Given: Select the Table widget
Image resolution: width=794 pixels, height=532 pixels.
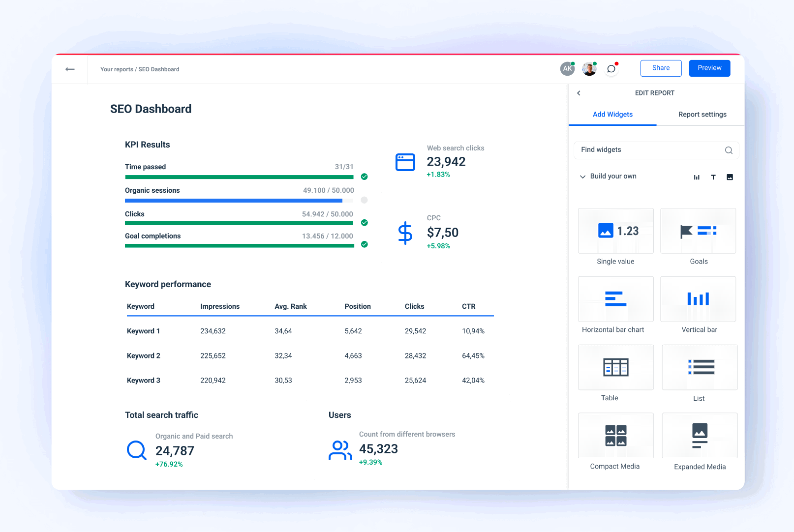Looking at the screenshot, I should 615,367.
